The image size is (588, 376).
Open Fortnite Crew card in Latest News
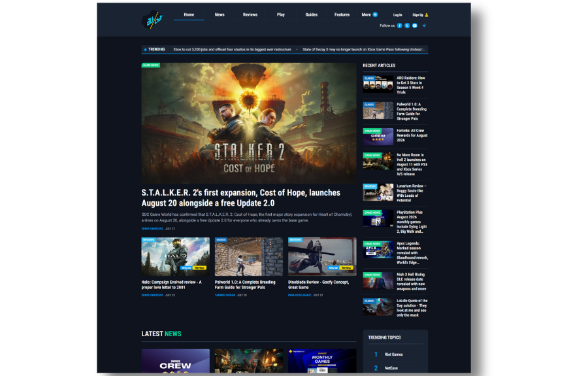click(x=176, y=361)
